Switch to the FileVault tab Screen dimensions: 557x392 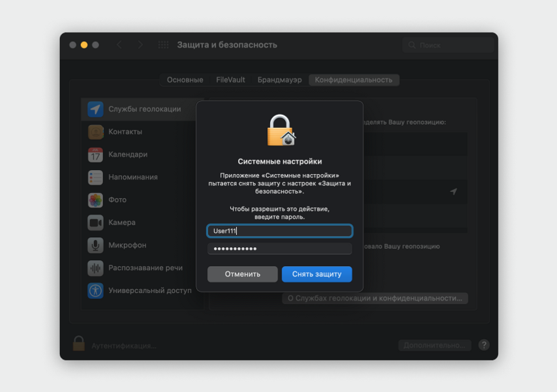(230, 80)
